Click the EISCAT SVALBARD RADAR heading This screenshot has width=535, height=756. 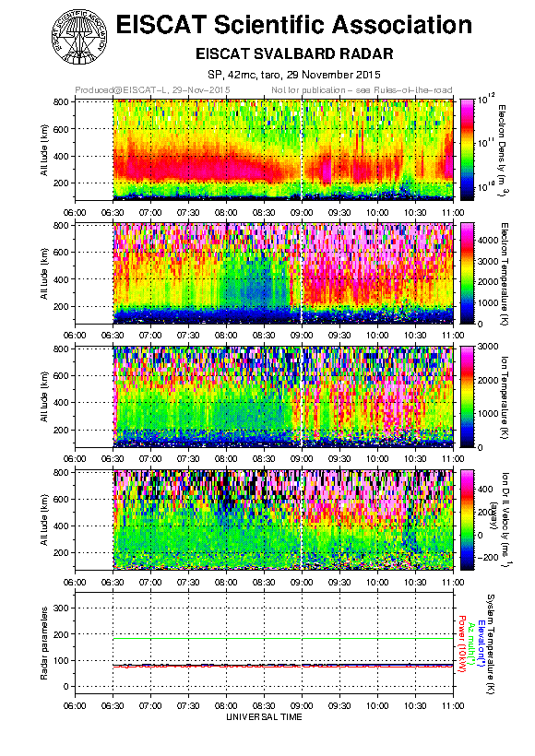coord(294,53)
